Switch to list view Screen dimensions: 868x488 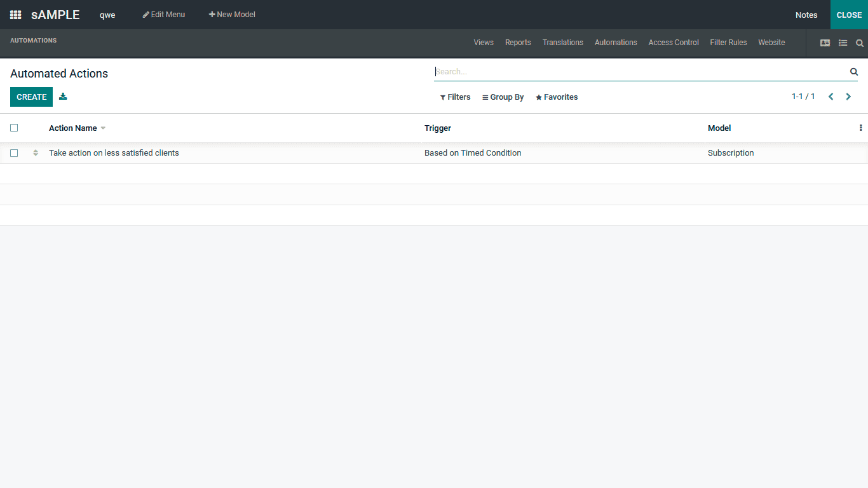843,43
